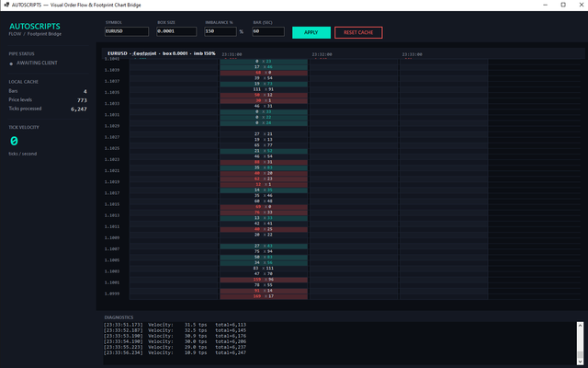Focus the IMBALANCE % input field

[x=220, y=31]
